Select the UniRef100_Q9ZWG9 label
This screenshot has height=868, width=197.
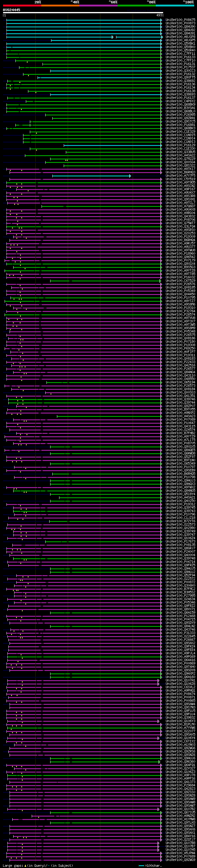(x=180, y=860)
